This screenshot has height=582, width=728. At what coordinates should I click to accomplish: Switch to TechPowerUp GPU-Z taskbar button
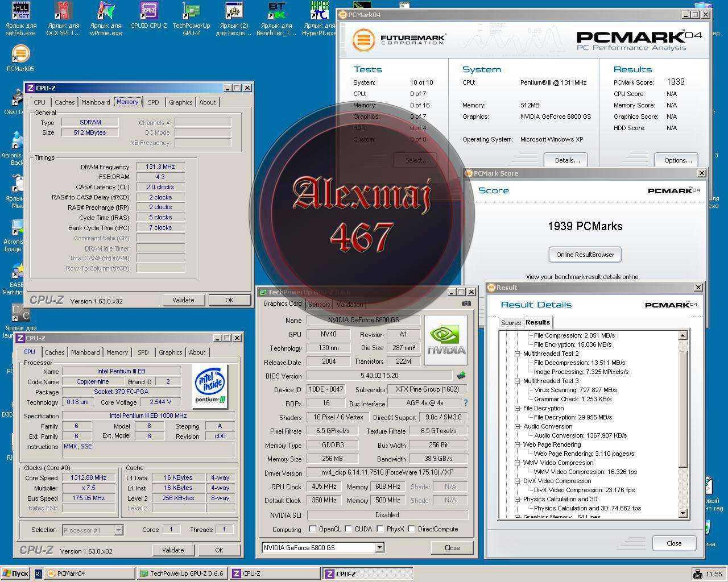pos(183,573)
